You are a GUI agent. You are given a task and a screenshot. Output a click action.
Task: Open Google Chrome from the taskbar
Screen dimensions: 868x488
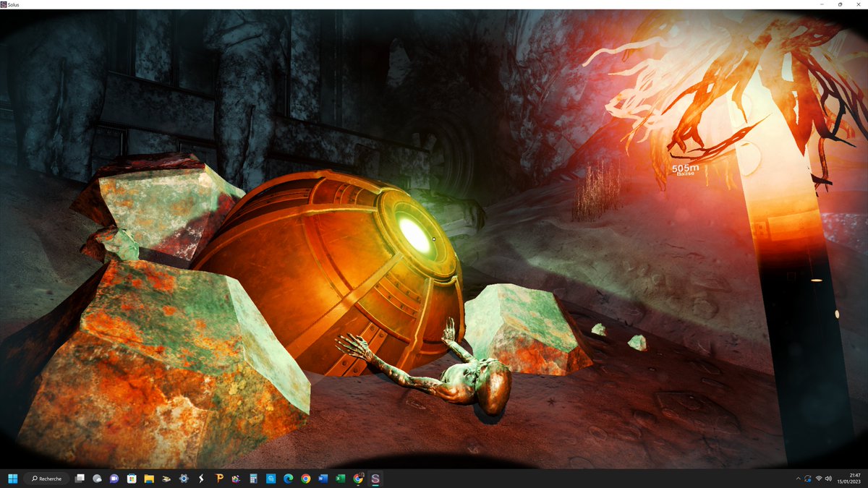click(305, 479)
